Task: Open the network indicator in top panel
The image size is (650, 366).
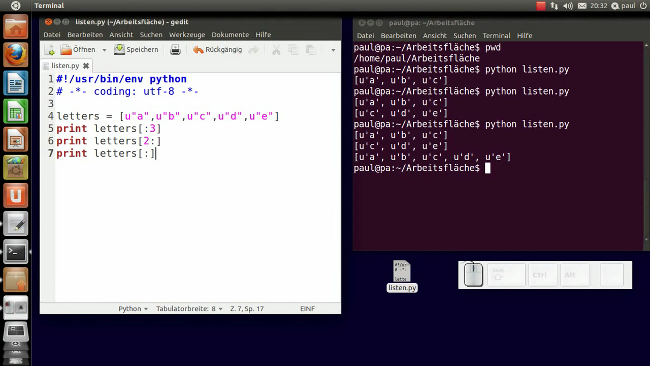Action: point(554,6)
